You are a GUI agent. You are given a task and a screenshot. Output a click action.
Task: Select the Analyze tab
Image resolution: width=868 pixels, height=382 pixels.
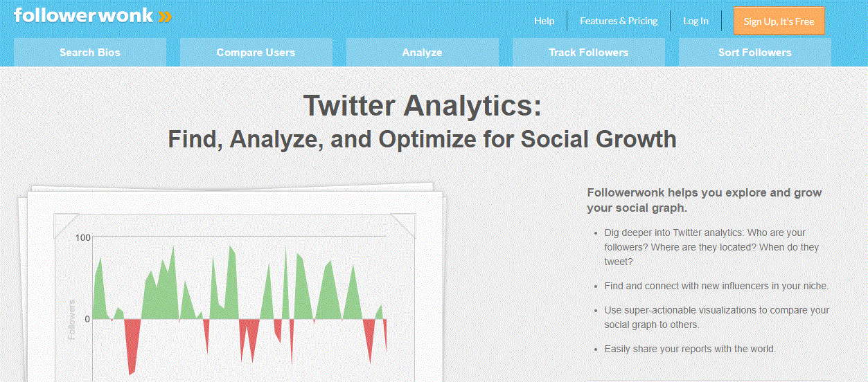click(422, 52)
